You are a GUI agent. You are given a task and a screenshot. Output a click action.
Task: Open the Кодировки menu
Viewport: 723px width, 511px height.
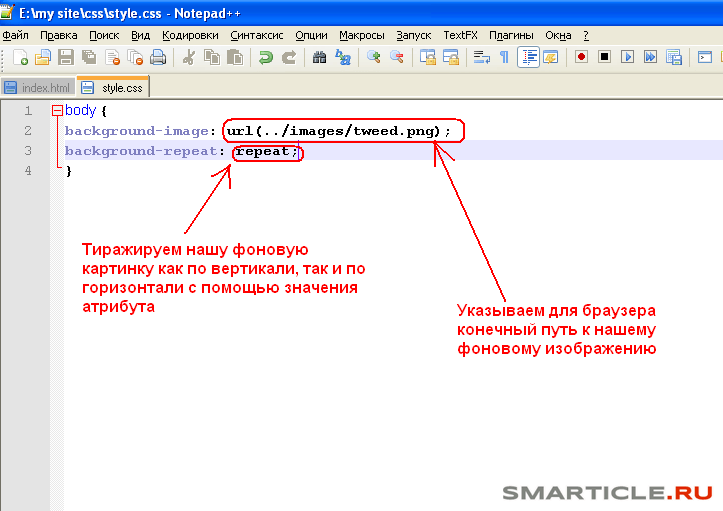click(189, 35)
